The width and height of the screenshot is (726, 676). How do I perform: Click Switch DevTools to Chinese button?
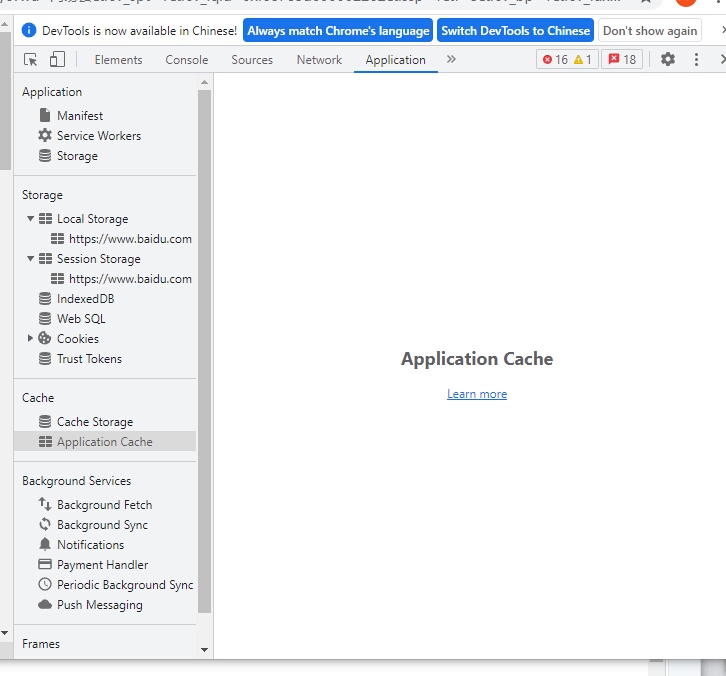point(515,31)
